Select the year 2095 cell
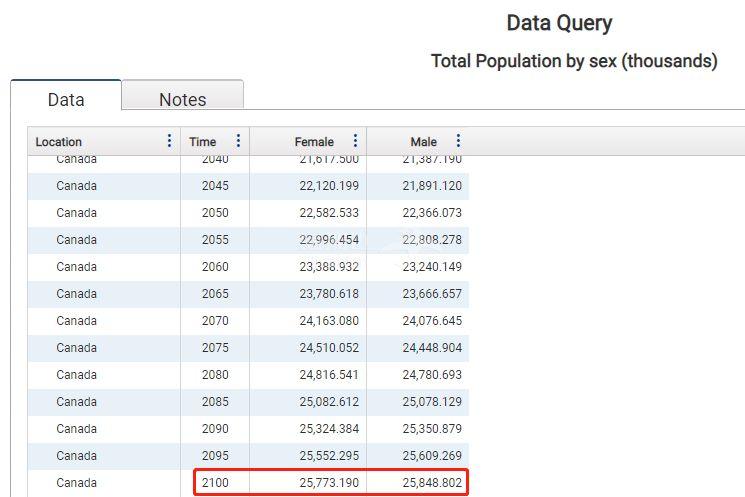Screen dimensions: 745x497 [215, 457]
